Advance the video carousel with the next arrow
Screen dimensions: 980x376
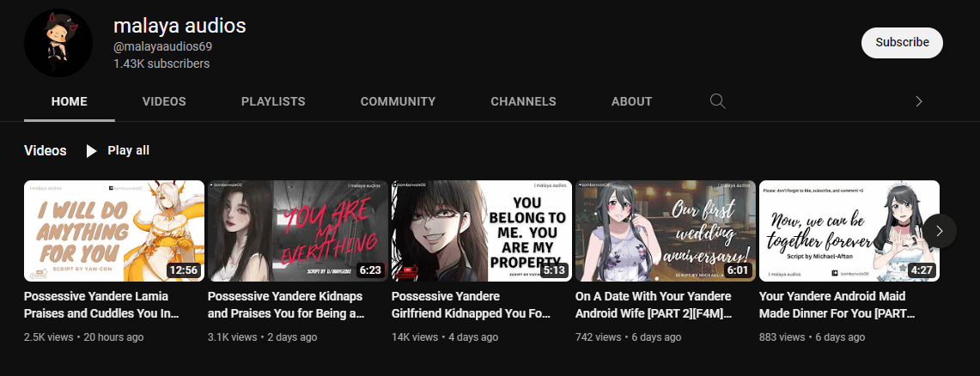click(x=940, y=231)
